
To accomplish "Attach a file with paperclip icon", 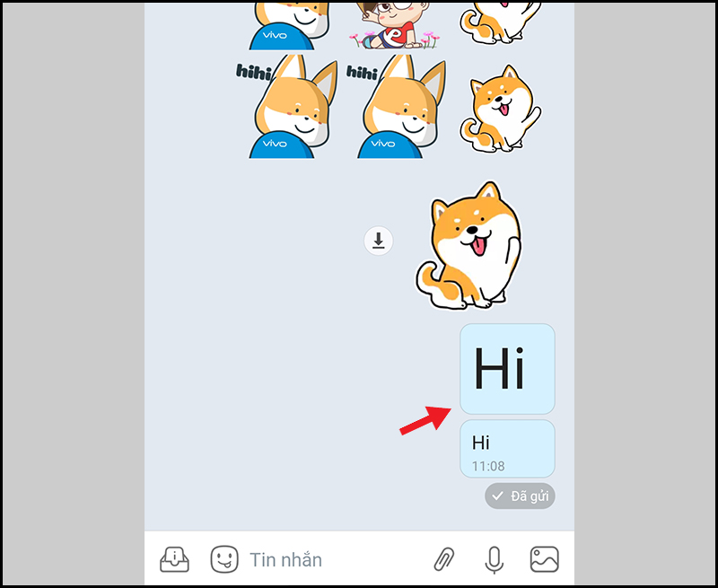I will (x=444, y=559).
